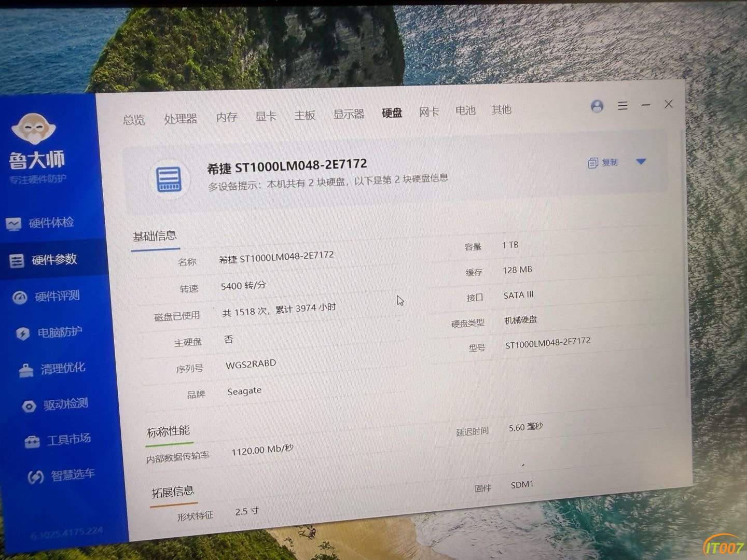Click the 工具市场 toolbox icon
This screenshot has height=560, width=747.
click(x=32, y=441)
